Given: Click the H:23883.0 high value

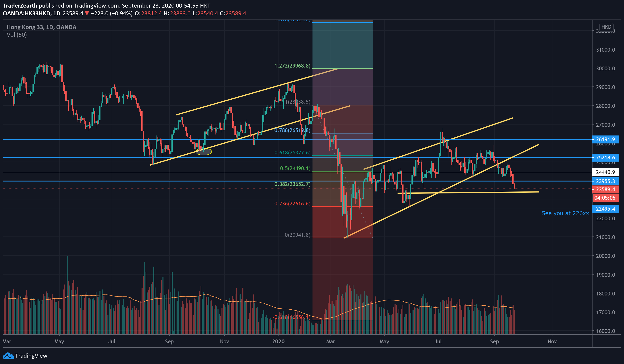Looking at the screenshot, I should point(177,13).
